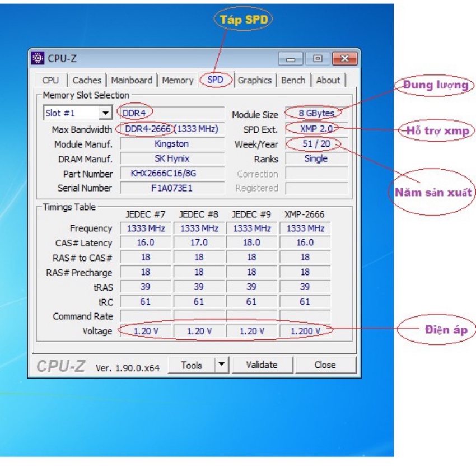Click the XMP-2666 voltage 1.200 V cell
Viewport: 476px width, 476px height.
[x=305, y=331]
